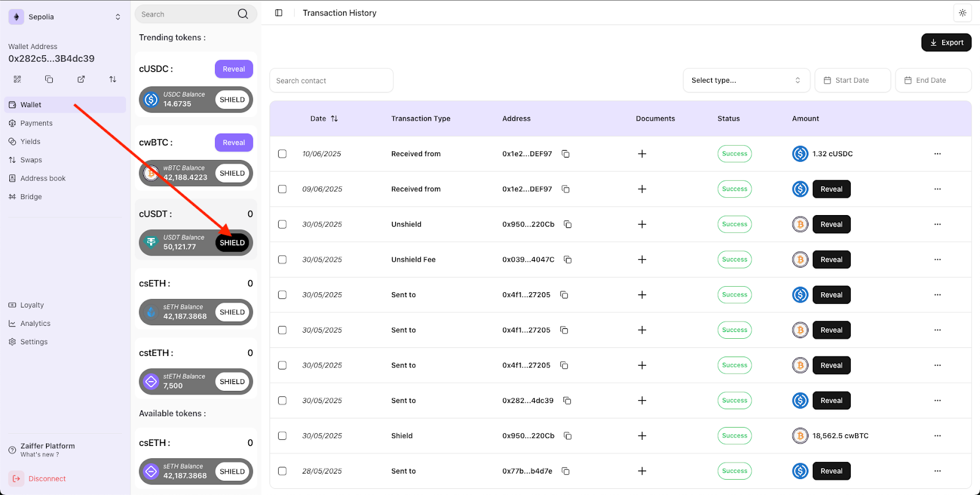Toggle the sidebar panel icon beside Transaction History

pyautogui.click(x=279, y=13)
